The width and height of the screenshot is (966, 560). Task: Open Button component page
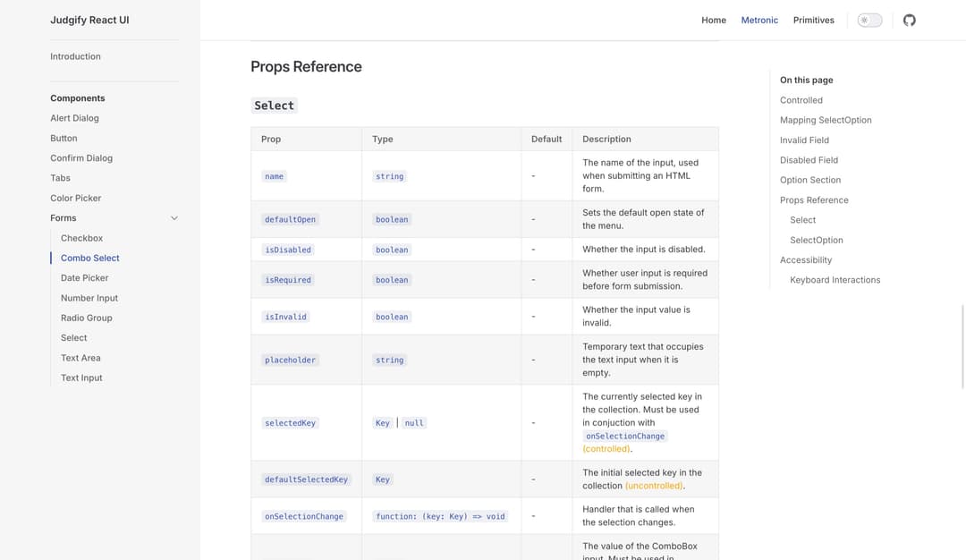click(x=64, y=138)
